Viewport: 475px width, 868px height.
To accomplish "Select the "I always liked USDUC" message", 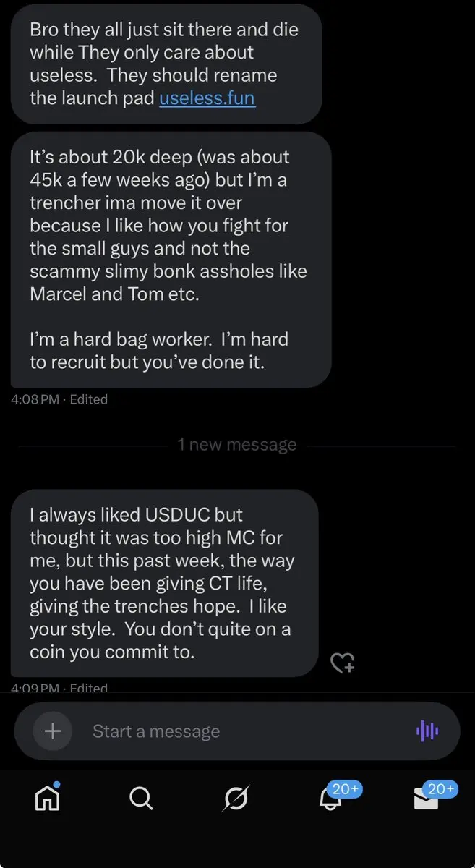I will [164, 582].
